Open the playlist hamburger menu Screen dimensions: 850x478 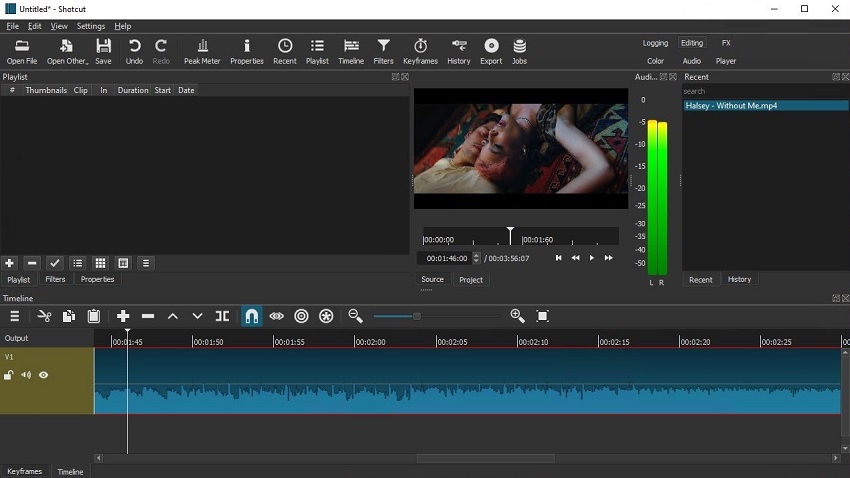[146, 263]
